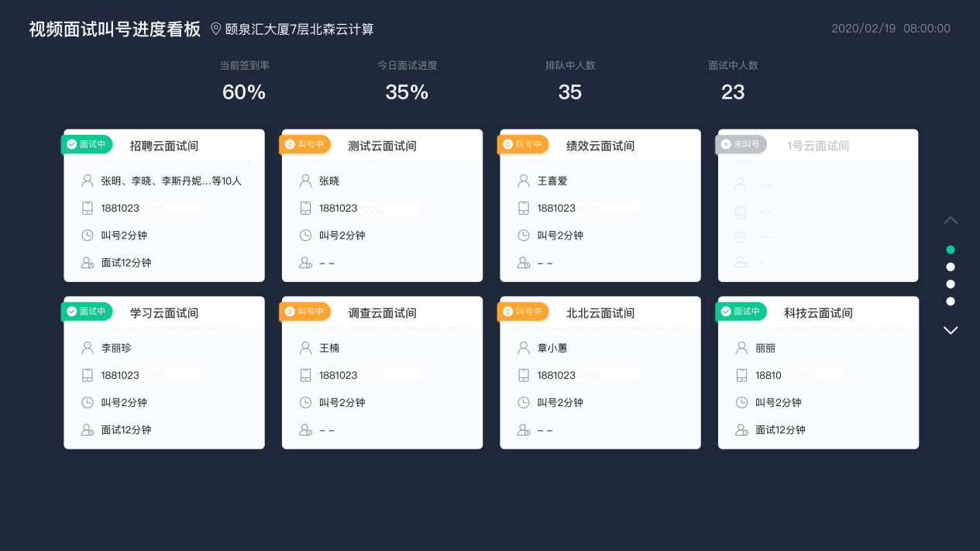The width and height of the screenshot is (980, 551).
Task: Select the first green page indicator dot
Action: pyautogui.click(x=951, y=250)
